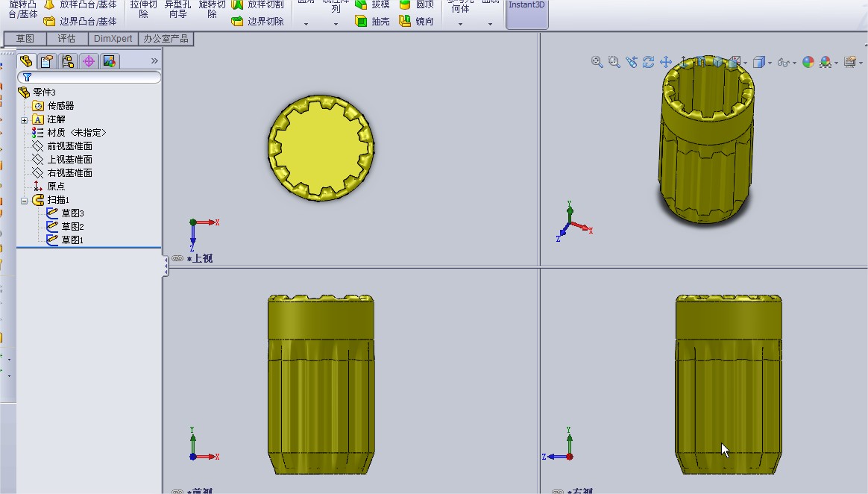Open the Apply Scene dropdown arrow
The height and width of the screenshot is (494, 868).
click(x=836, y=63)
